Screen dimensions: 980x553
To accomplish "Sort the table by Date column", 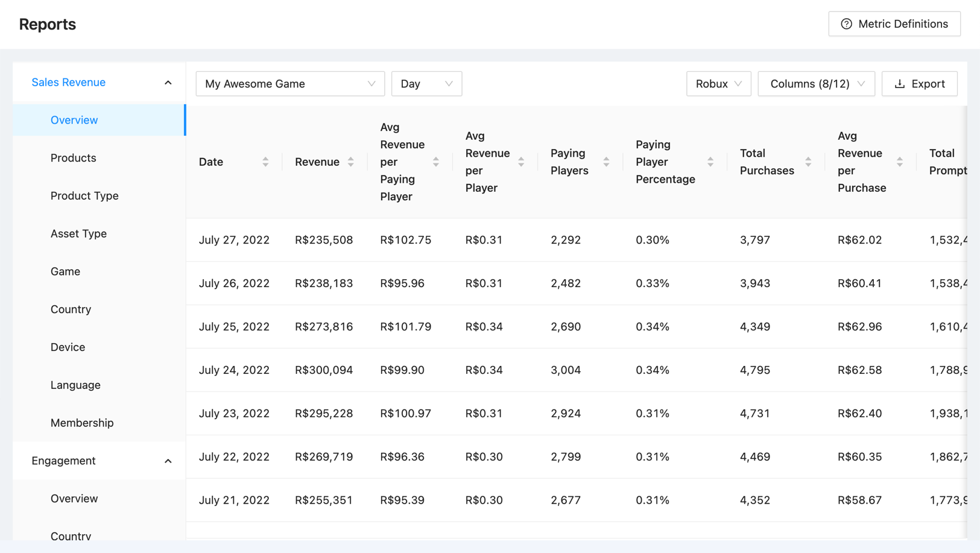I will coord(265,162).
